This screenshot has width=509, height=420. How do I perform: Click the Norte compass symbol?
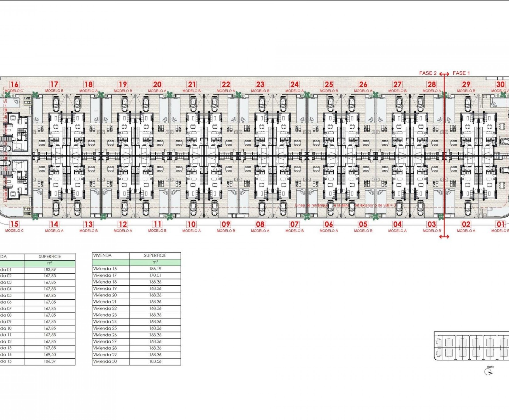(x=488, y=372)
